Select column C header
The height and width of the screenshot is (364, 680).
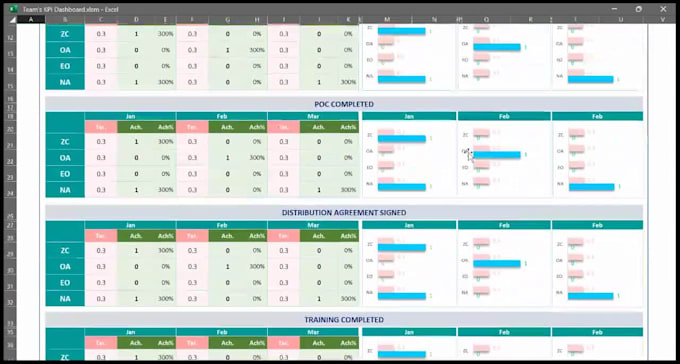pyautogui.click(x=101, y=20)
